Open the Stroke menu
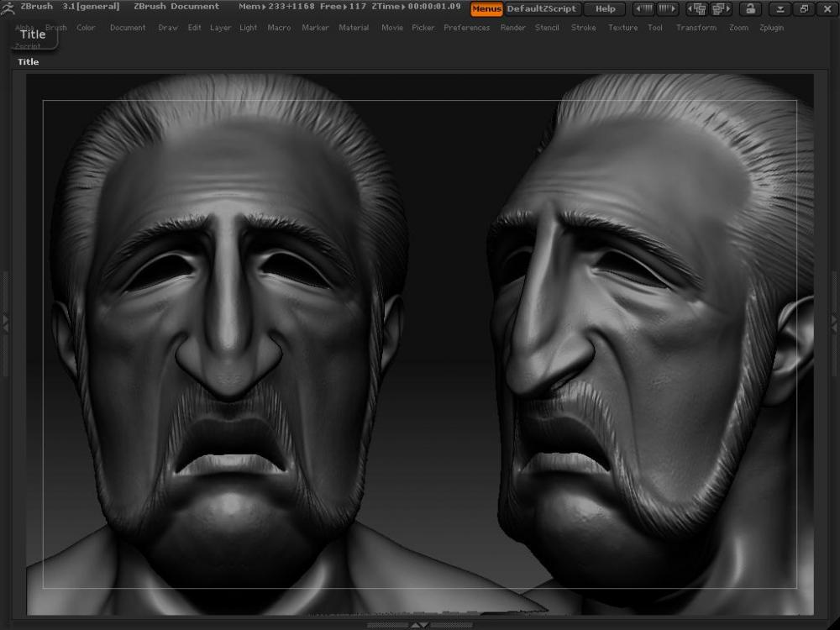This screenshot has height=630, width=840. [x=584, y=28]
